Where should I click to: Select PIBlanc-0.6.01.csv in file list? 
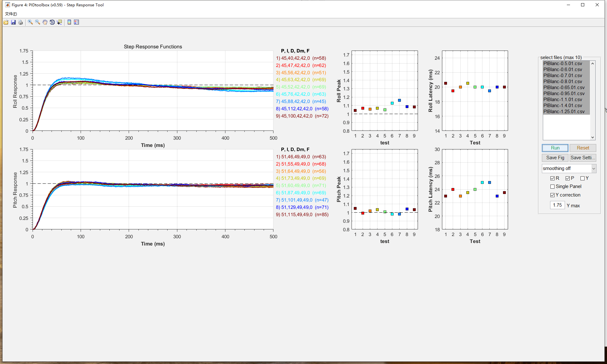566,70
